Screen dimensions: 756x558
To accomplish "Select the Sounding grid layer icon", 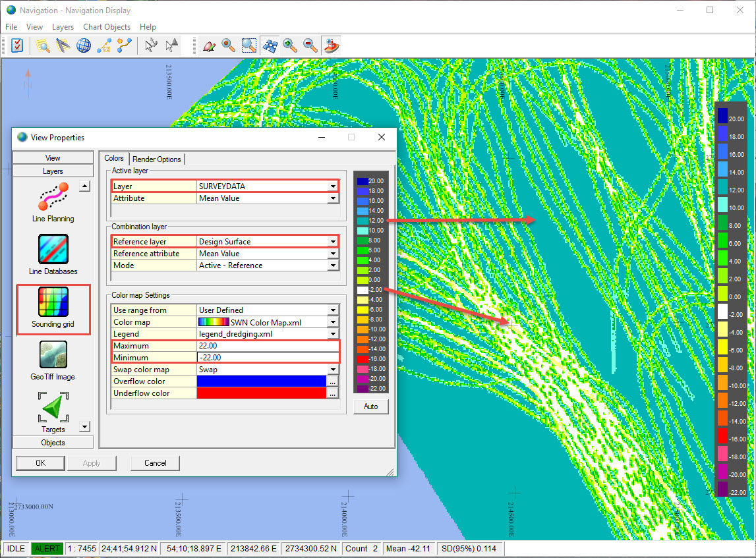I will pyautogui.click(x=53, y=302).
